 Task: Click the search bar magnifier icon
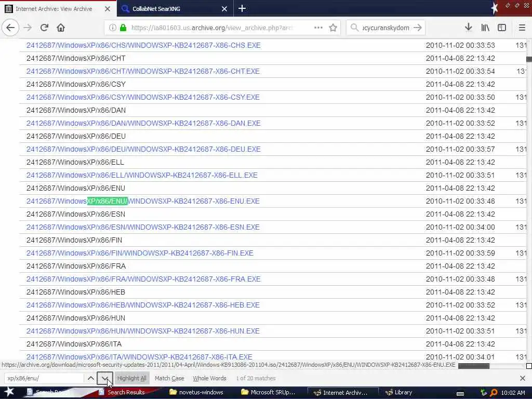pyautogui.click(x=354, y=28)
